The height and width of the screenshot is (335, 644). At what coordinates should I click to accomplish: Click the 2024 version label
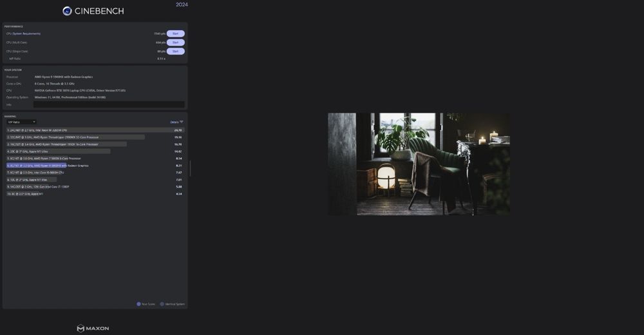(x=182, y=5)
